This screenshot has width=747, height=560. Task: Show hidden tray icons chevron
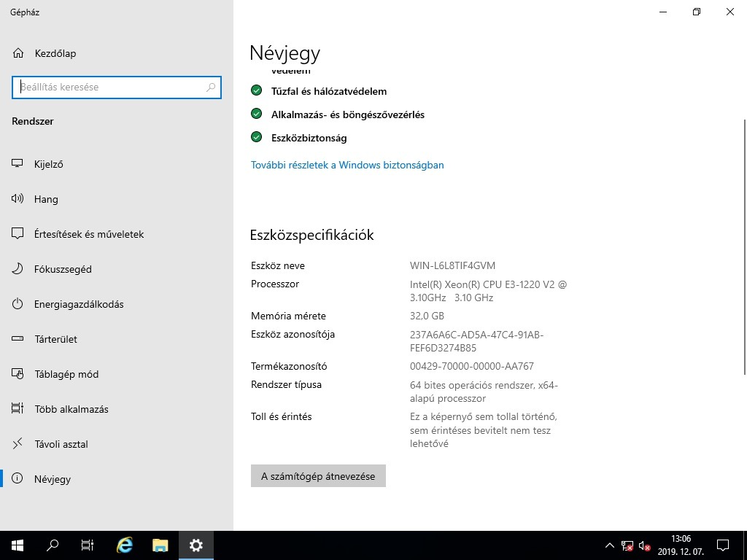click(609, 545)
